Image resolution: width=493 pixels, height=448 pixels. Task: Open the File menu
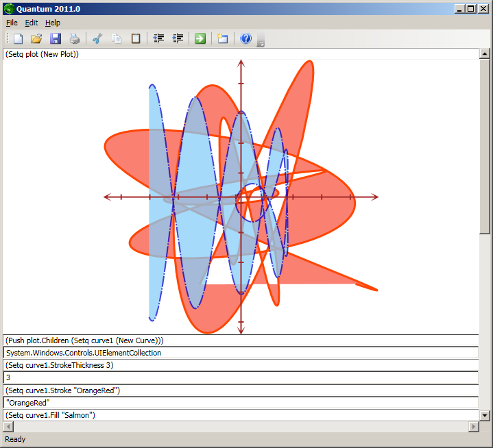click(12, 23)
